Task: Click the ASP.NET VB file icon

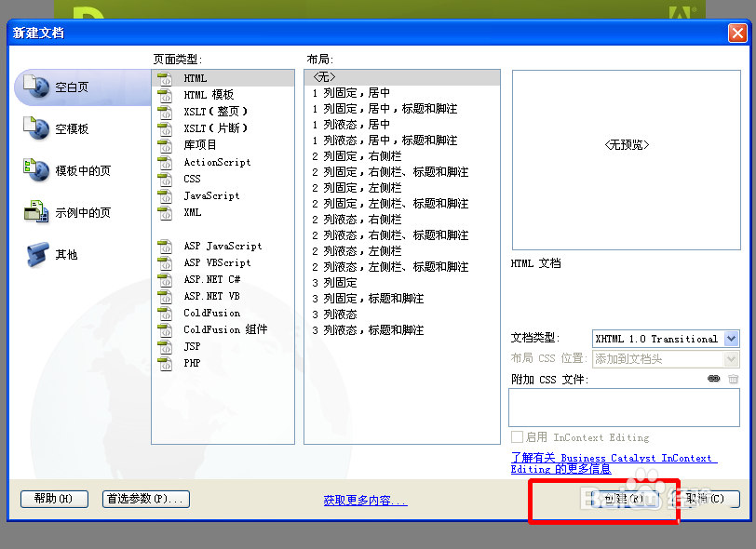Action: pyautogui.click(x=165, y=296)
